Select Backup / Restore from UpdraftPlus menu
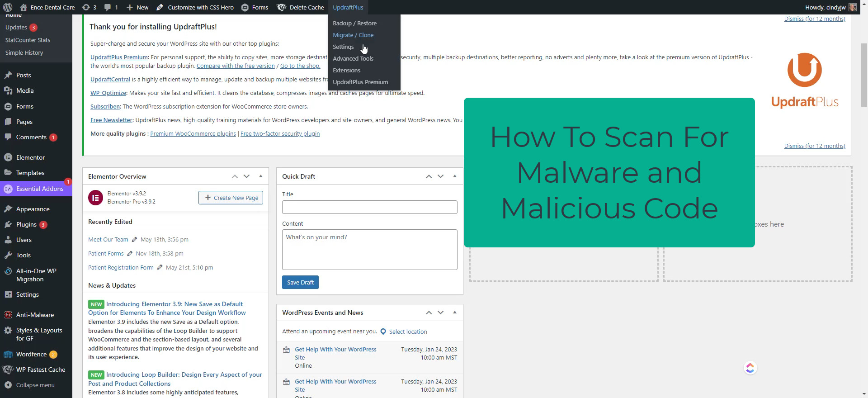The image size is (868, 398). 354,23
